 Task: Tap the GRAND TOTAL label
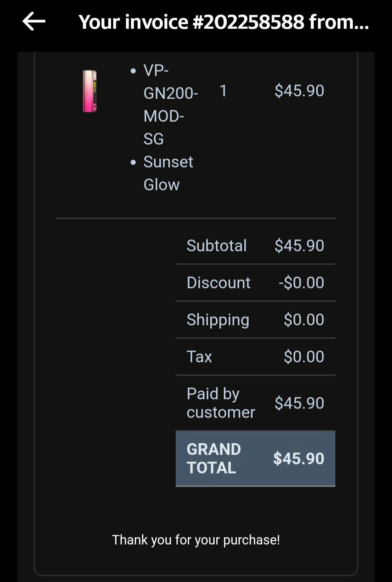point(214,458)
